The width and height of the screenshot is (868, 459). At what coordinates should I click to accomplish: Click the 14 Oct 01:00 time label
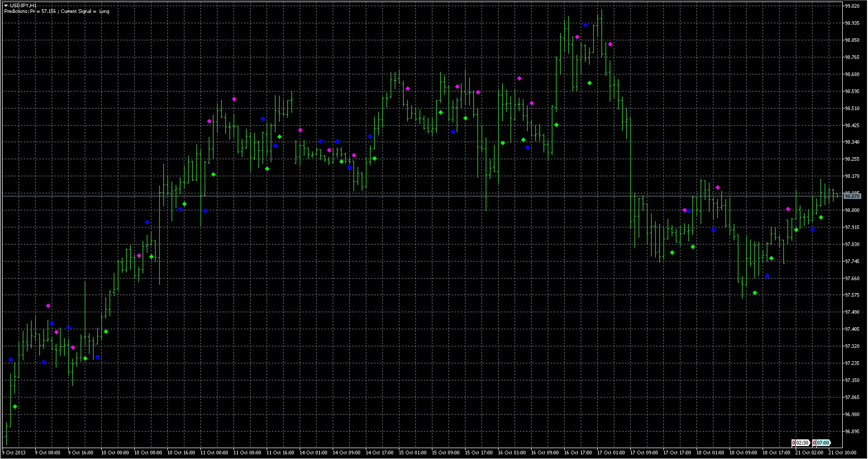tap(313, 453)
